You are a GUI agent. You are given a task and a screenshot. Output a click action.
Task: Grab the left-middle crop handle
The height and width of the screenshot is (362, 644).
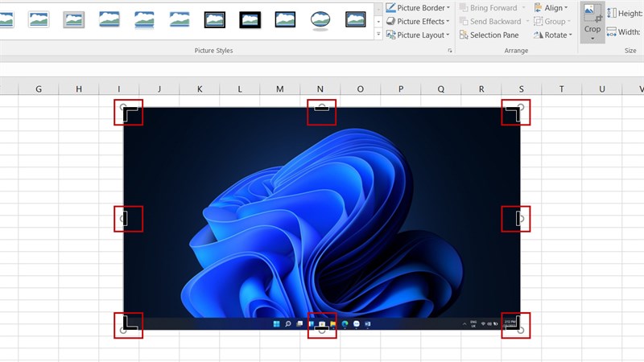[125, 219]
